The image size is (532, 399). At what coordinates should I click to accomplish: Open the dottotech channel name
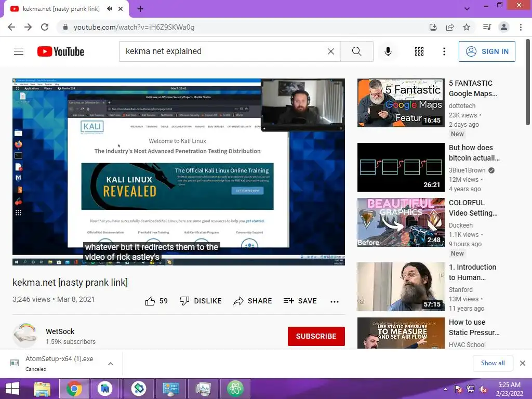coord(462,106)
